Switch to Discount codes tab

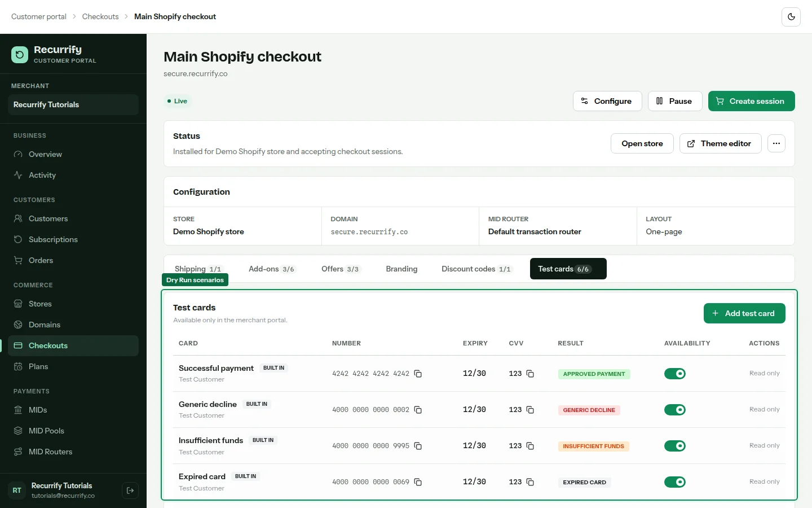(x=477, y=269)
